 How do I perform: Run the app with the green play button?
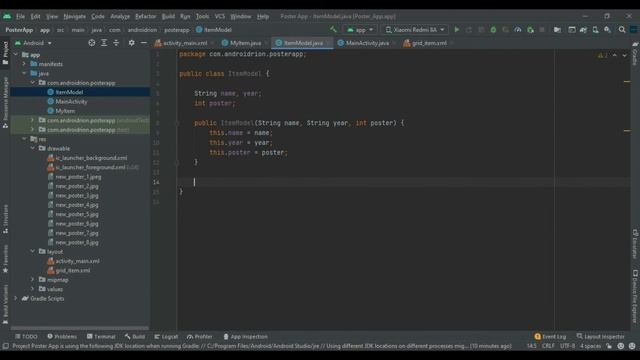click(457, 30)
